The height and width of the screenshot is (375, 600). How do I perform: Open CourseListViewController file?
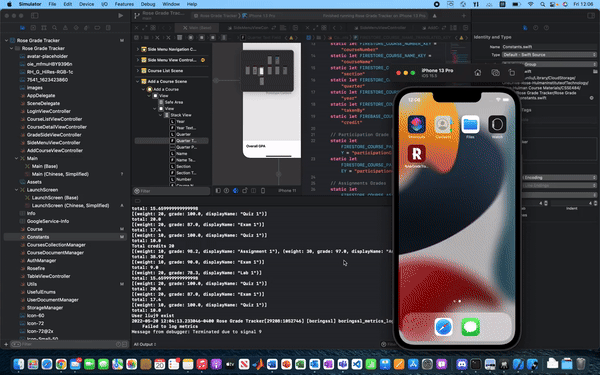(x=54, y=119)
